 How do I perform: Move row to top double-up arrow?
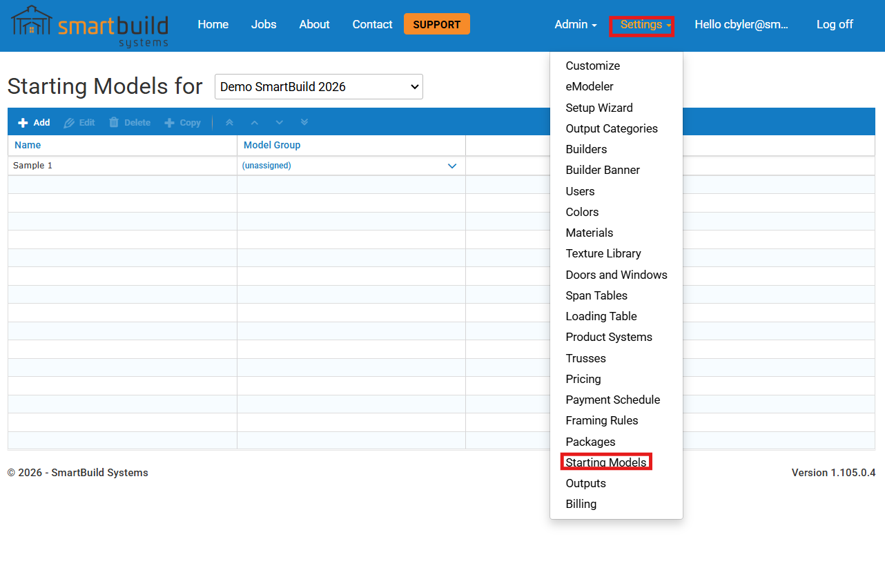(230, 122)
